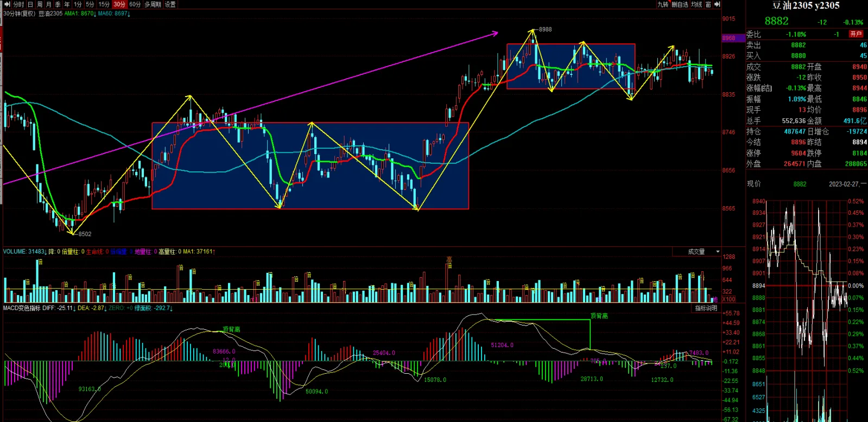Switch chart to 15分 period

(104, 4)
